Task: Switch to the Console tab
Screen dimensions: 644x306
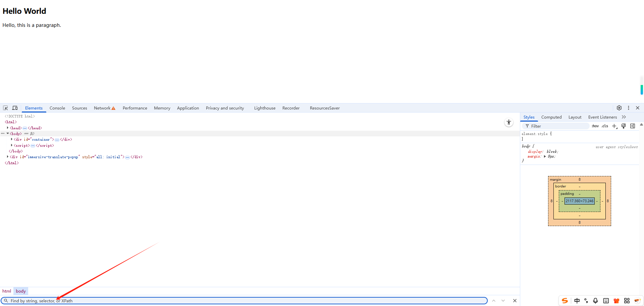Action: coord(57,108)
